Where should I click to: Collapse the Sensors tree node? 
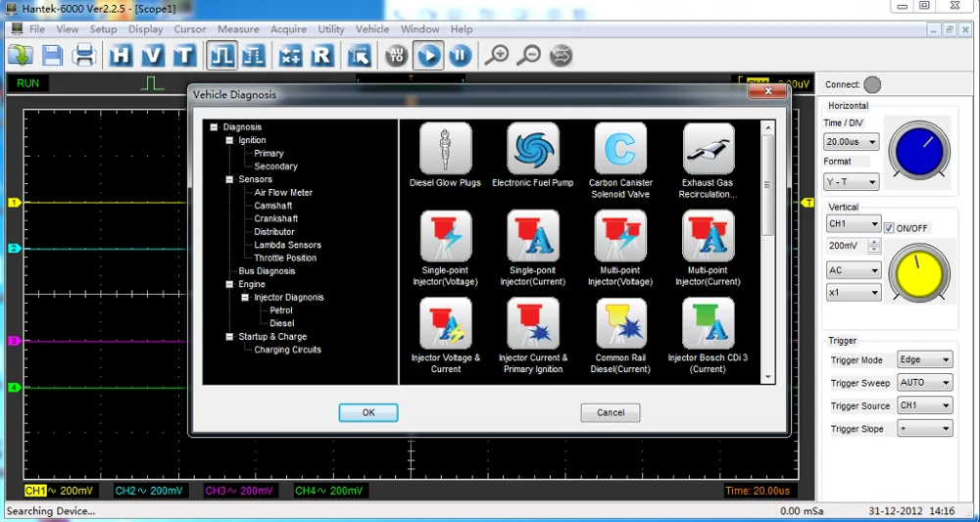229,179
